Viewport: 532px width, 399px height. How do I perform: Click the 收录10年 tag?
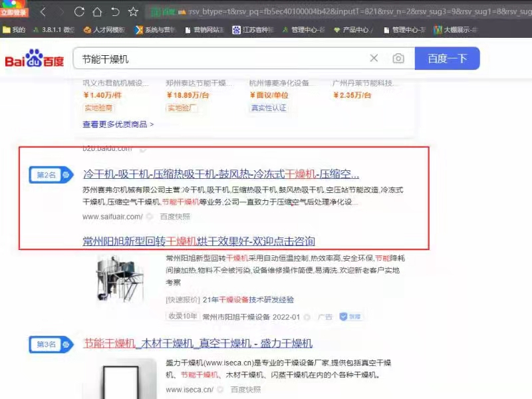point(182,317)
